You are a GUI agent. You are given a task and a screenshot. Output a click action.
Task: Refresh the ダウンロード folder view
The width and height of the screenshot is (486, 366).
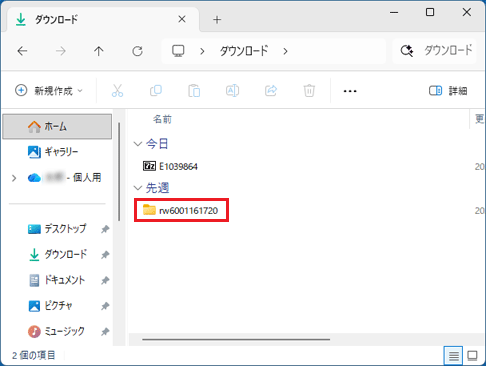(137, 51)
